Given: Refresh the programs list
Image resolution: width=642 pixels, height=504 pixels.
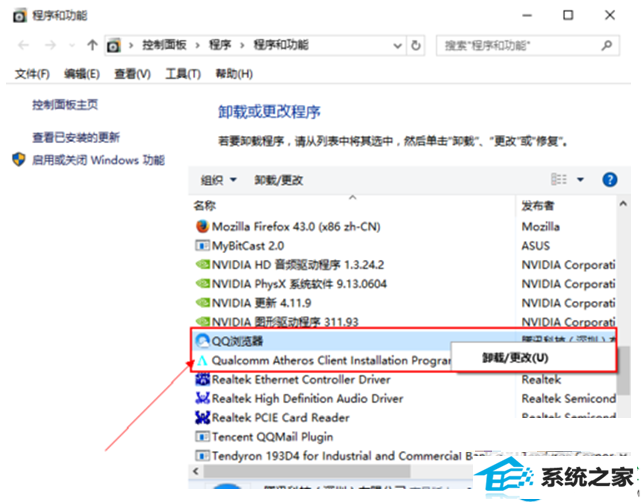Looking at the screenshot, I should click(x=416, y=45).
